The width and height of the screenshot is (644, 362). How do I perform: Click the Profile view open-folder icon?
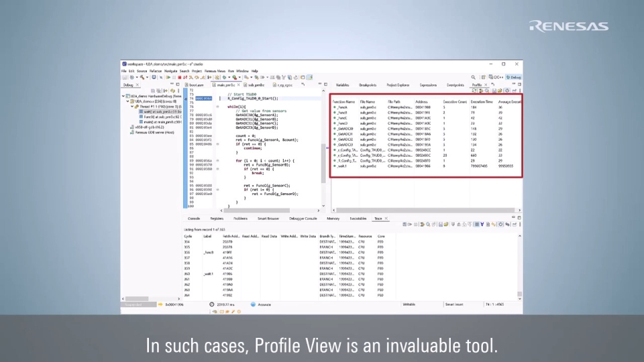500,90
